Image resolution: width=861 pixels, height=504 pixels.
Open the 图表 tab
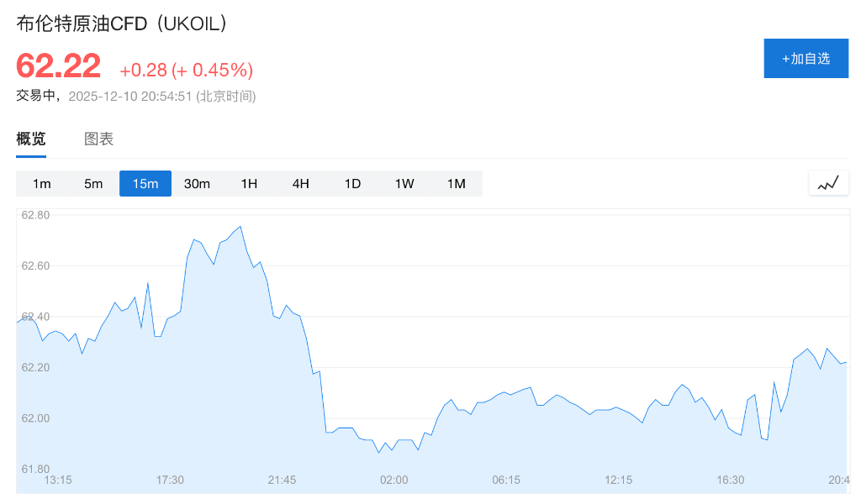(98, 139)
